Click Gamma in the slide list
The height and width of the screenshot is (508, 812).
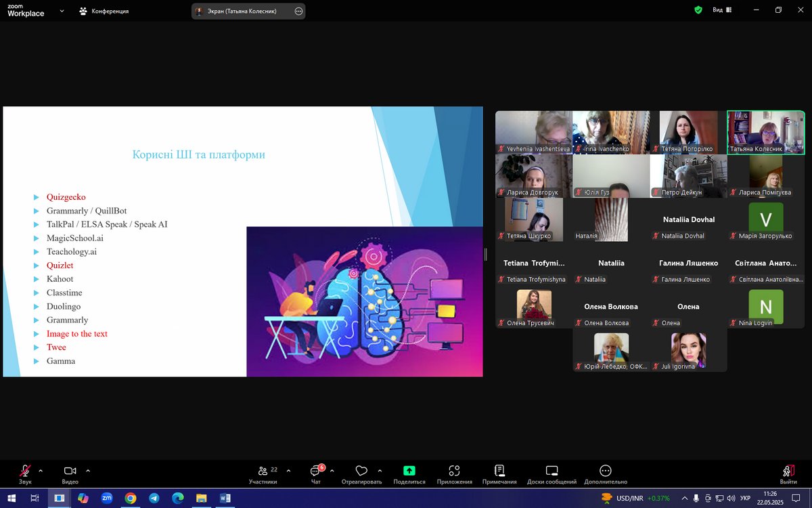61,361
